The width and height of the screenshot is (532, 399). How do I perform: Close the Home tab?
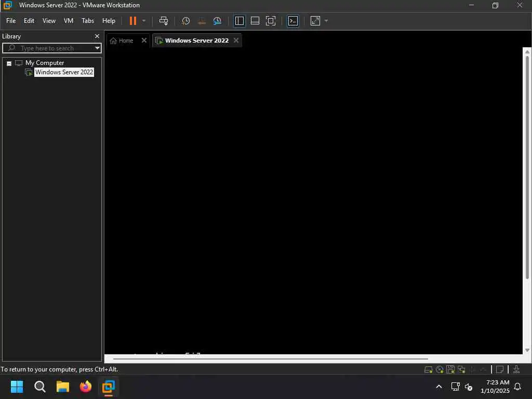coord(144,41)
